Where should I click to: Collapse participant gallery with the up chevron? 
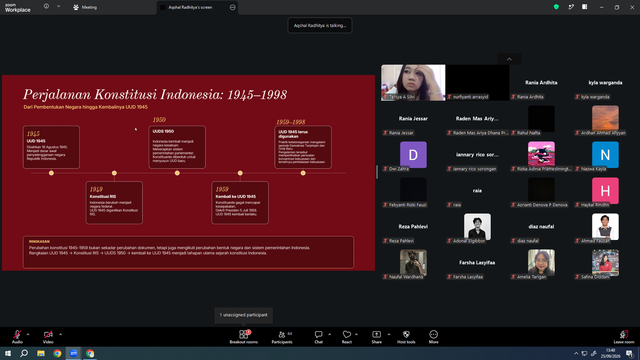tap(509, 59)
